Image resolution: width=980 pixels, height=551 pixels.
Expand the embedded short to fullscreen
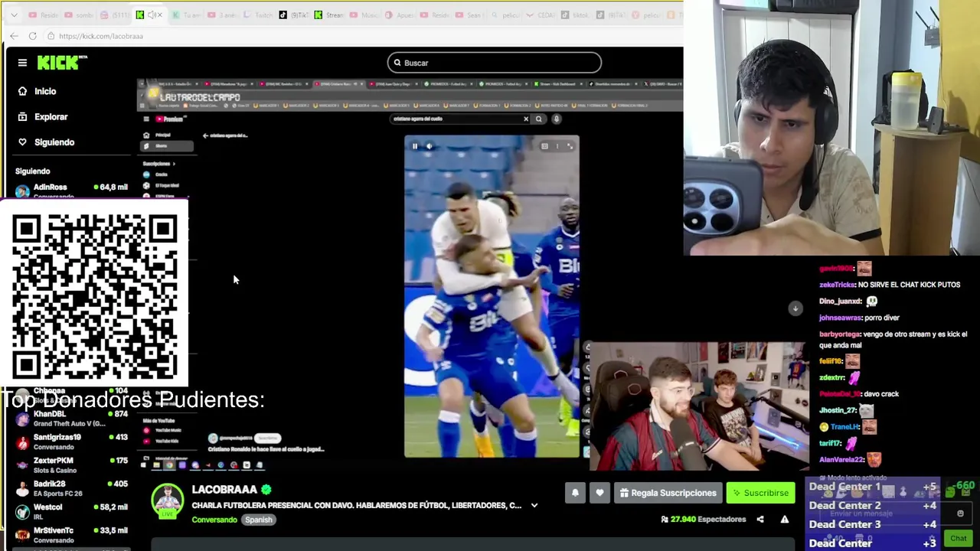[570, 146]
